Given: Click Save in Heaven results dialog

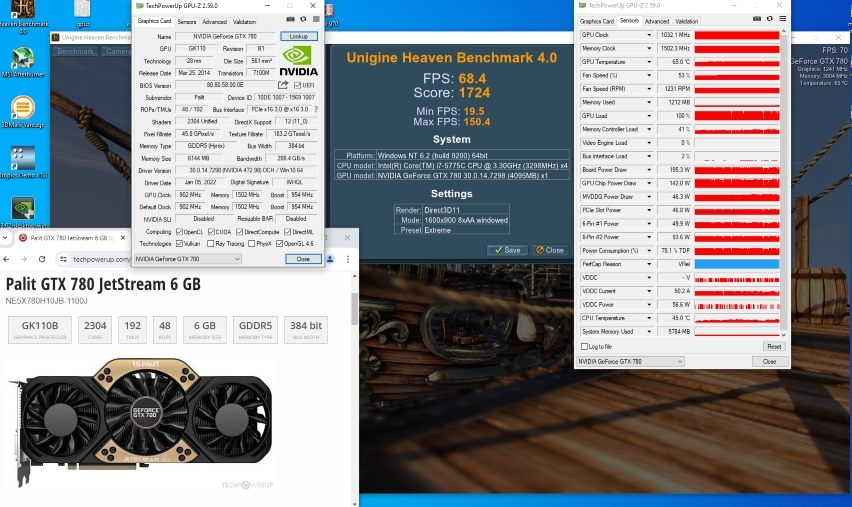Looking at the screenshot, I should (x=508, y=250).
